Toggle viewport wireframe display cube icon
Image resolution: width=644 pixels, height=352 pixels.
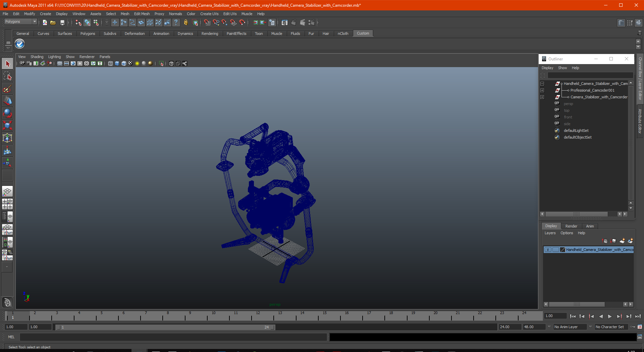110,63
